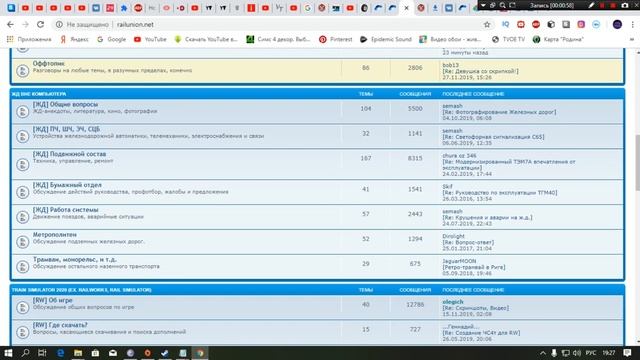Screen dimensions: 640x360
Task: Open the TVOE TV bookmark
Action: coord(509,39)
